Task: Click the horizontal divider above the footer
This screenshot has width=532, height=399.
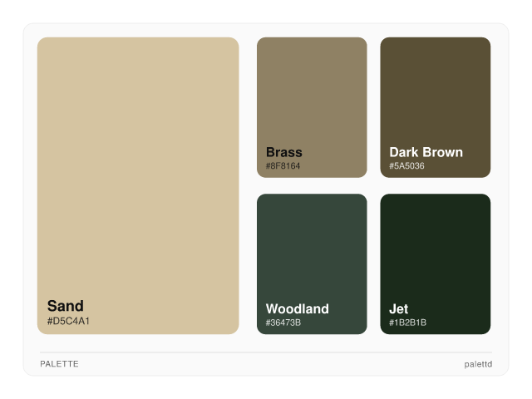Action: [x=266, y=352]
